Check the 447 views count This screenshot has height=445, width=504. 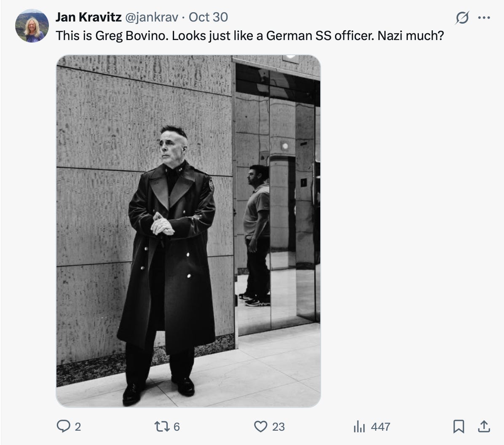[380, 427]
